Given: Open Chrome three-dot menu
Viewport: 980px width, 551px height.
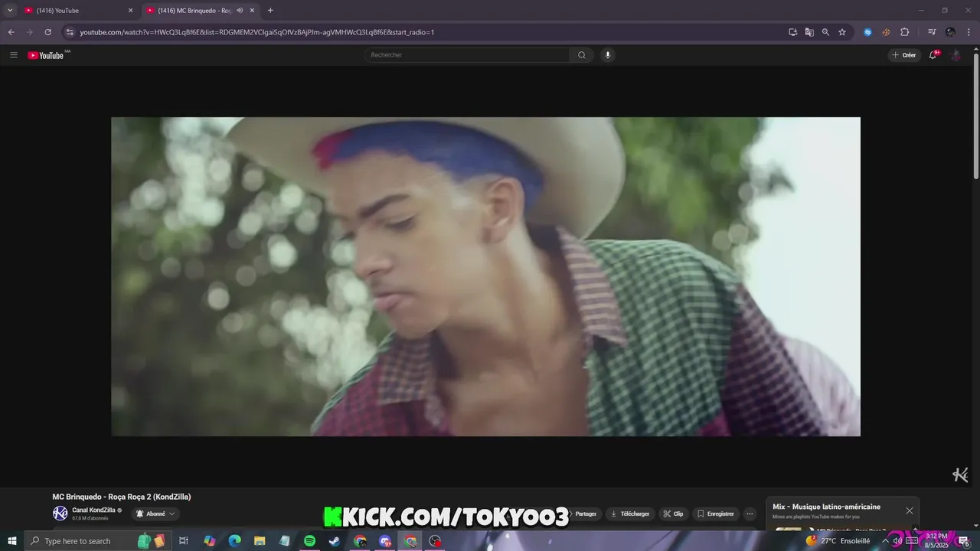Looking at the screenshot, I should pyautogui.click(x=969, y=32).
